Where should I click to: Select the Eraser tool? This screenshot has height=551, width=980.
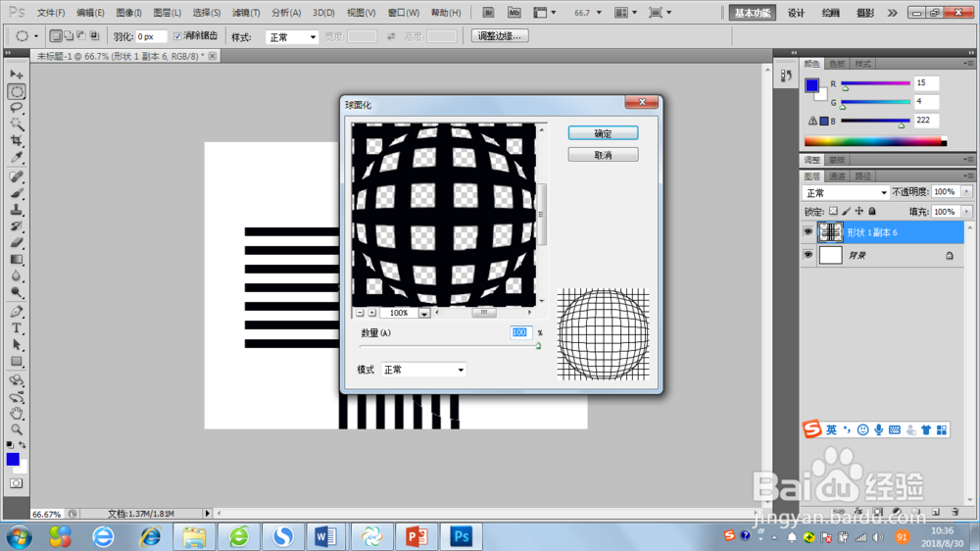[x=17, y=243]
